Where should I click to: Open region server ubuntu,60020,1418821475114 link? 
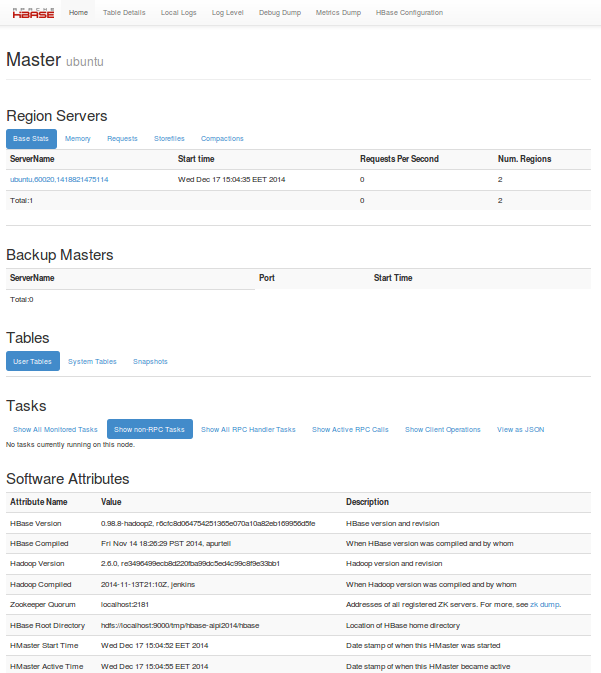(59, 179)
